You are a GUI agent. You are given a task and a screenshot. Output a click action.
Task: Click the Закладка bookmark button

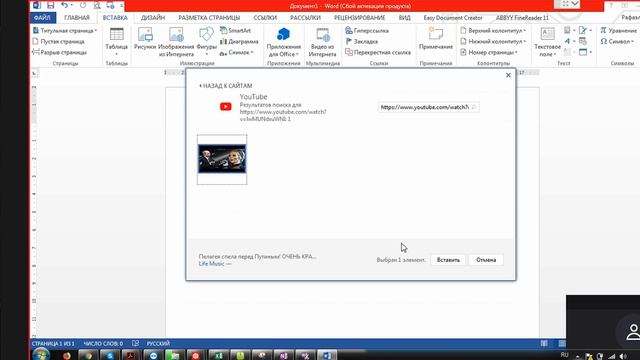pos(362,42)
